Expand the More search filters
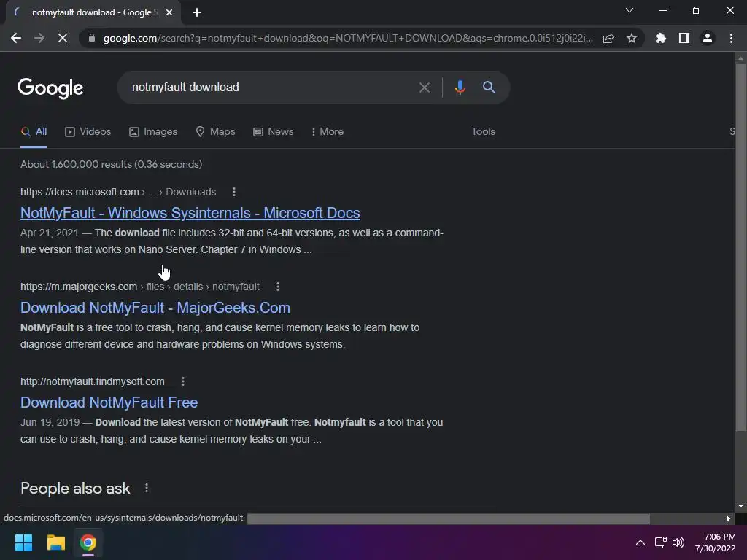The width and height of the screenshot is (747, 560). coord(328,131)
